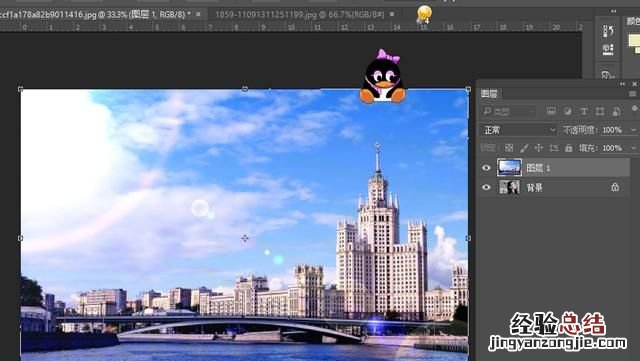Click the transform center reference point
Viewport: 640px width, 361px height.
click(x=244, y=238)
